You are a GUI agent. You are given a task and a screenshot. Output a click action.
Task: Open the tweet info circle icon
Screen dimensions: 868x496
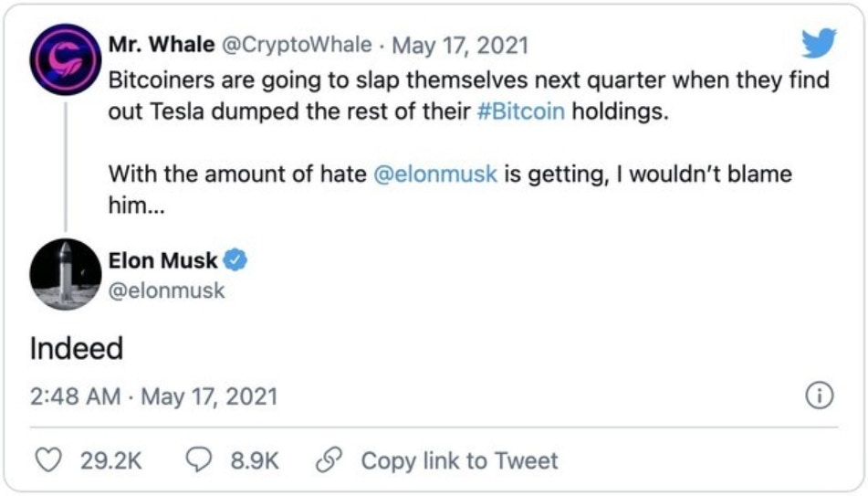[x=819, y=396]
